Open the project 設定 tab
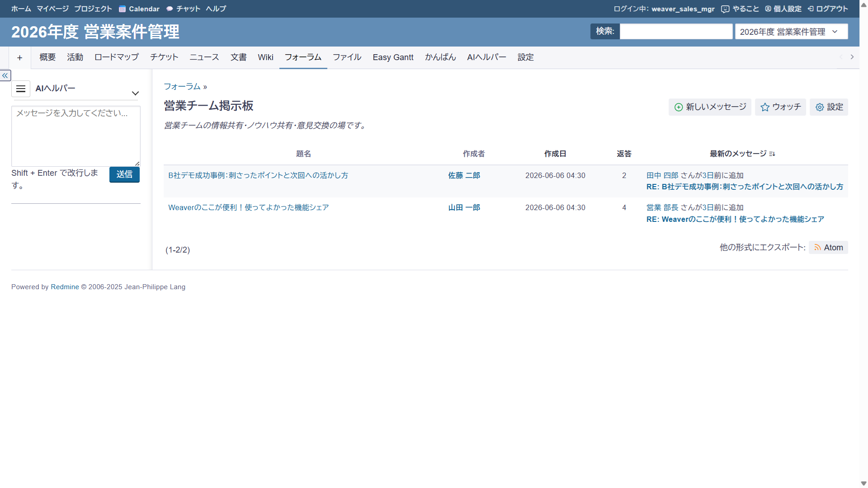Image resolution: width=868 pixels, height=488 pixels. click(526, 57)
